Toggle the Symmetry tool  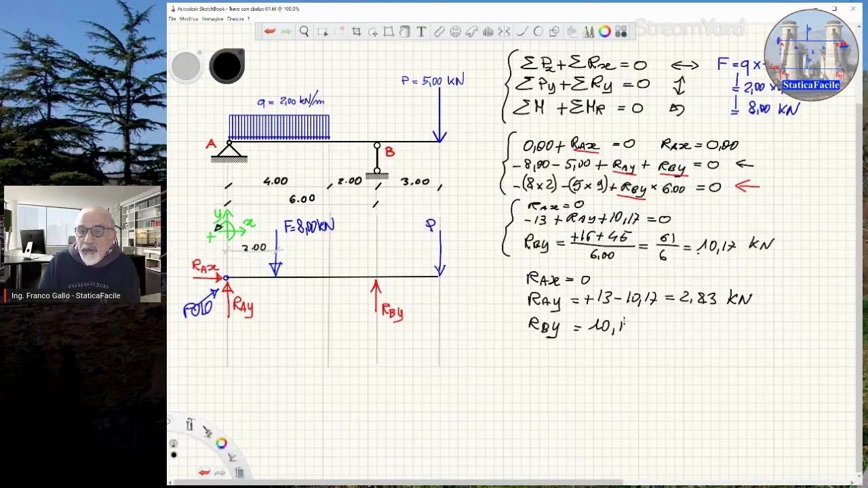[x=504, y=32]
